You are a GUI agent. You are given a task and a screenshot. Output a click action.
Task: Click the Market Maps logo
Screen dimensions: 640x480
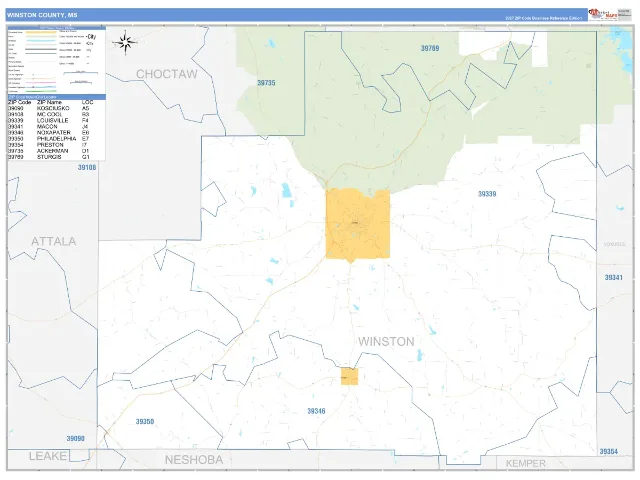click(x=603, y=14)
